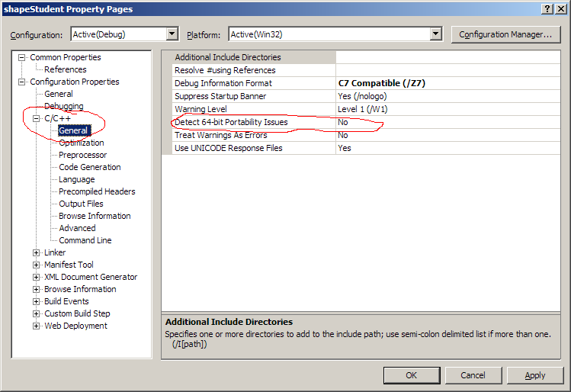Click the Additional Include Directories value field
Screen dimensions: 571x392
click(x=448, y=57)
